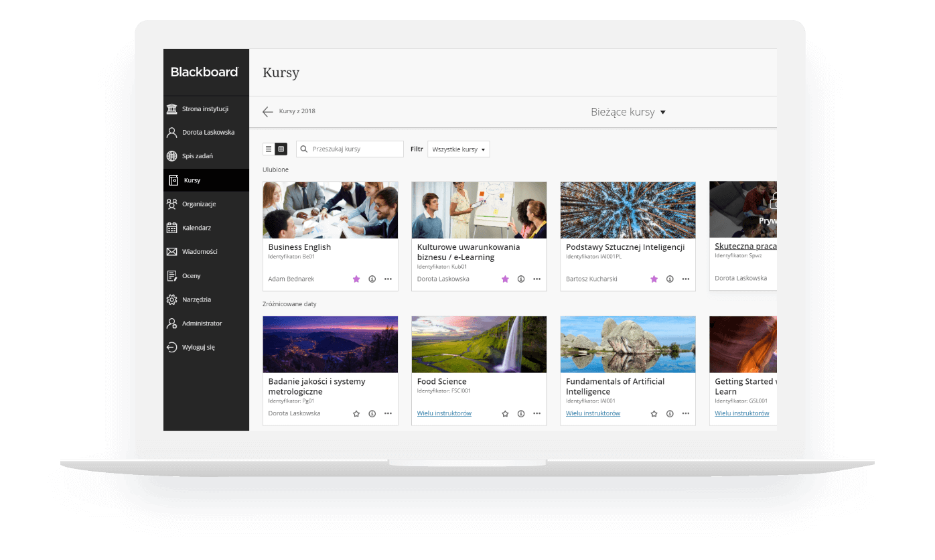
Task: Open more options for Badanie jakości
Action: tap(388, 414)
